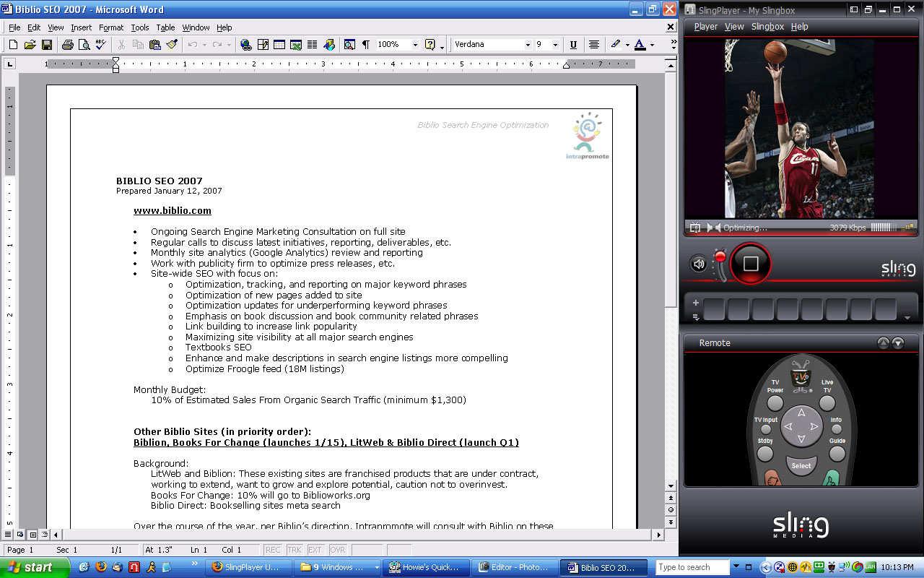Screen dimensions: 924x578
Task: Insert a Microsoft Excel Worksheet
Action: click(x=296, y=45)
